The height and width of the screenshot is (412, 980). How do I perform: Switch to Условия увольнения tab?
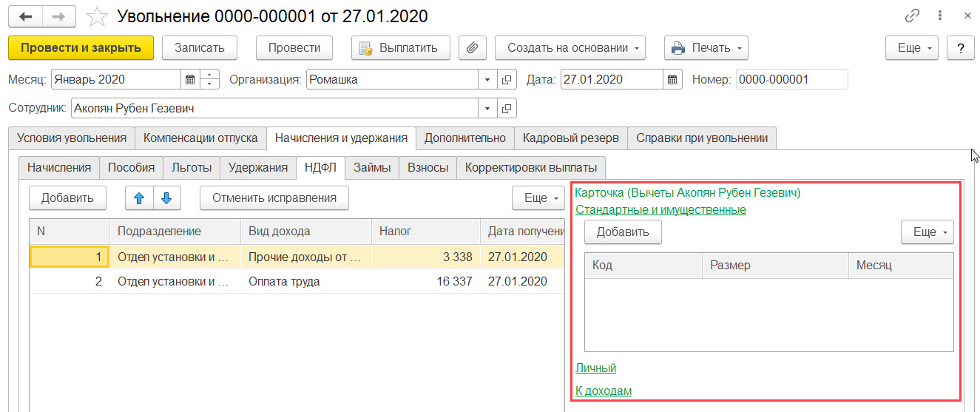click(x=72, y=138)
